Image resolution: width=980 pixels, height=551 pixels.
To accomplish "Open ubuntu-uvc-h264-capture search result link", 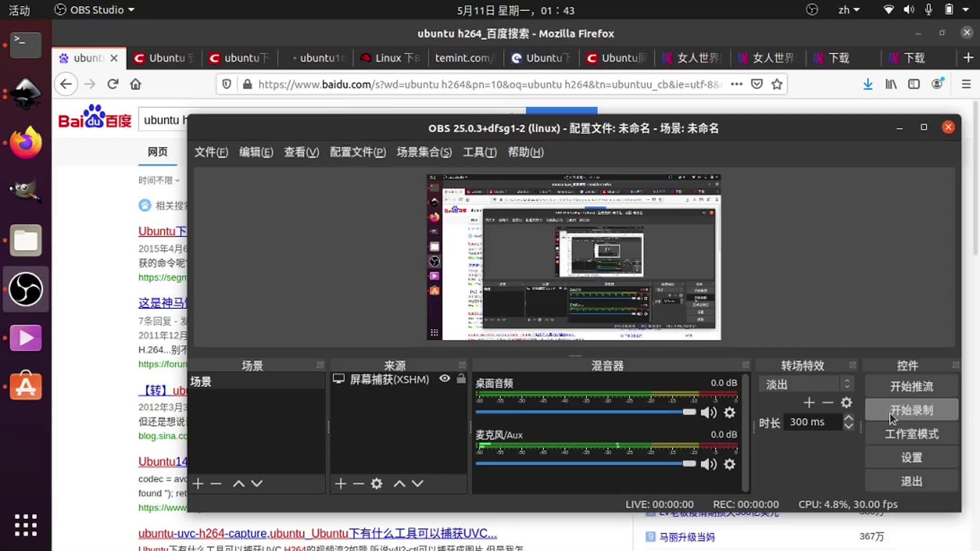I will (x=317, y=533).
